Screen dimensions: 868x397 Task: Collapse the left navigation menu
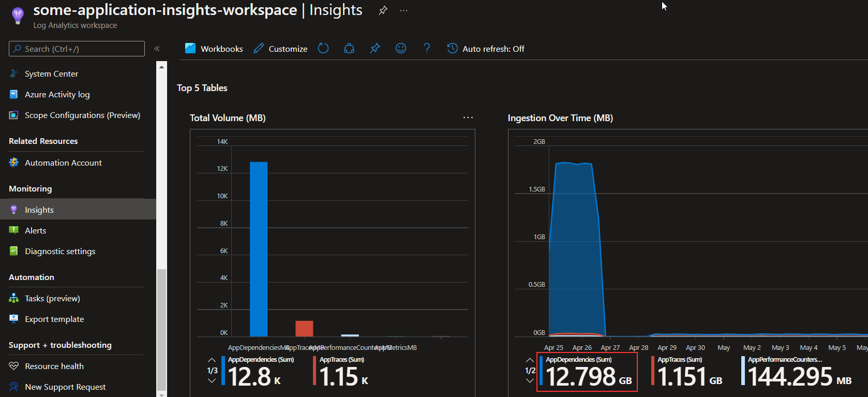[x=157, y=49]
